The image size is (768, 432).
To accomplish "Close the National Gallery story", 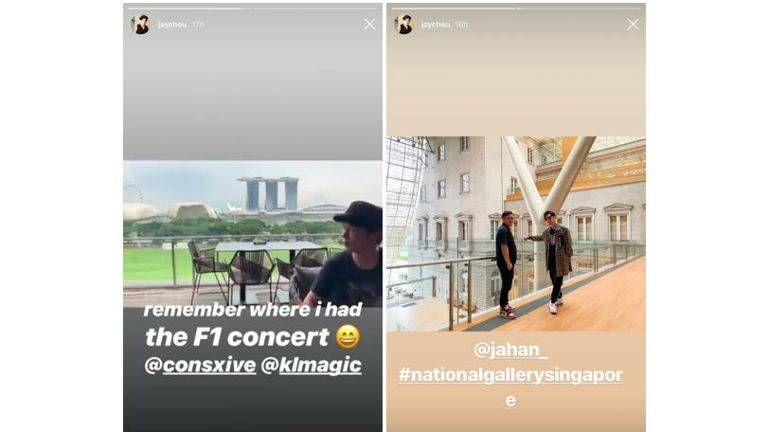I will coord(633,24).
